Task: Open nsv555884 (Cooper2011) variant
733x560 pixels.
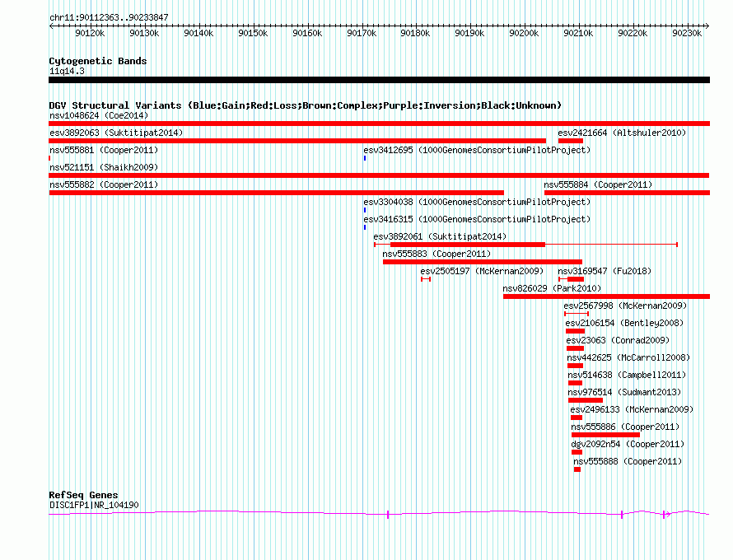Action: click(x=598, y=184)
